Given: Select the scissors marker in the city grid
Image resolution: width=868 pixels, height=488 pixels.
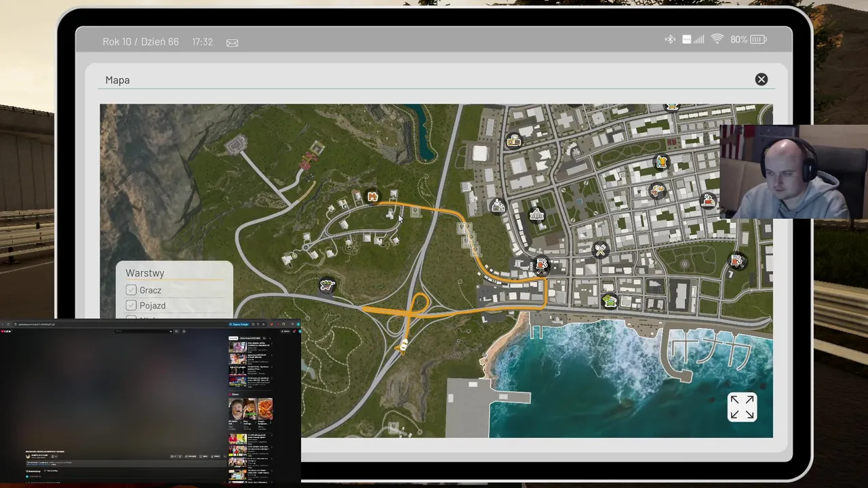Looking at the screenshot, I should coord(657,192).
